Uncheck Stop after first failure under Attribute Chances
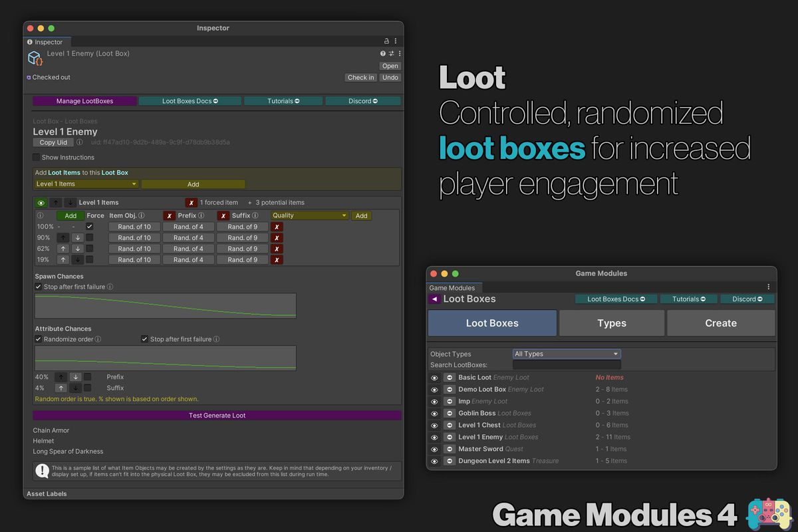Image resolution: width=798 pixels, height=532 pixels. click(x=144, y=339)
